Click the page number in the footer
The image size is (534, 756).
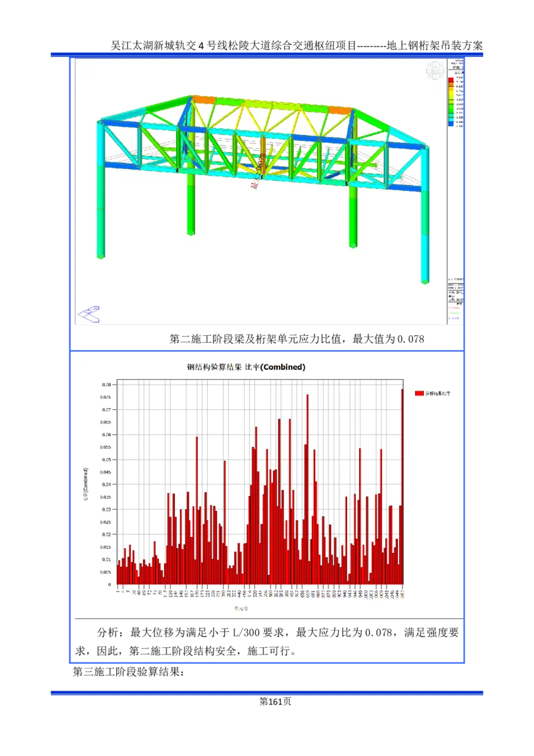[275, 699]
